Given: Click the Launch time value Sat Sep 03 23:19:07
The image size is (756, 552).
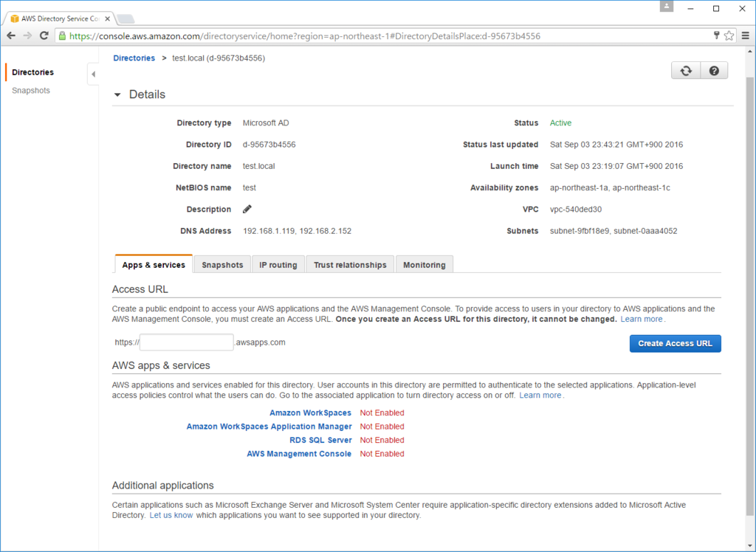Looking at the screenshot, I should pos(616,166).
